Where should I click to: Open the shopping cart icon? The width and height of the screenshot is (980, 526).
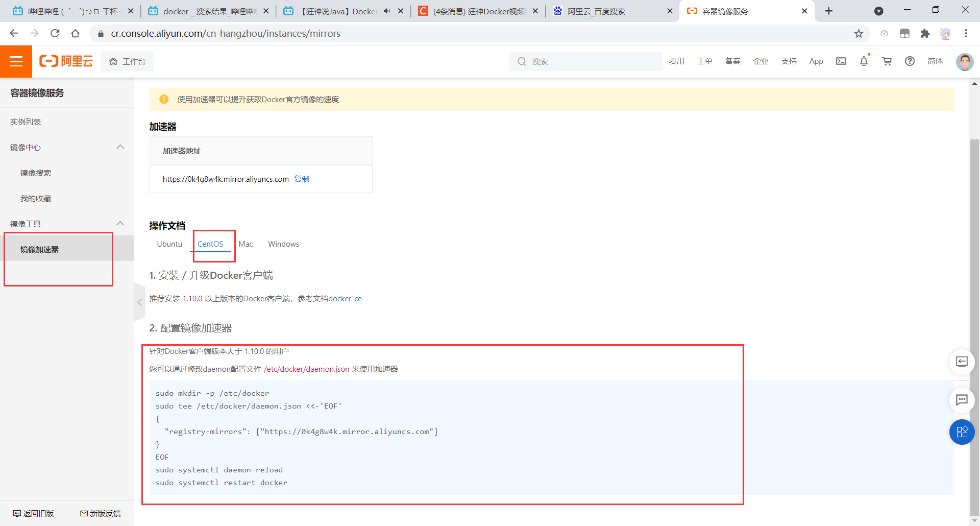point(887,61)
